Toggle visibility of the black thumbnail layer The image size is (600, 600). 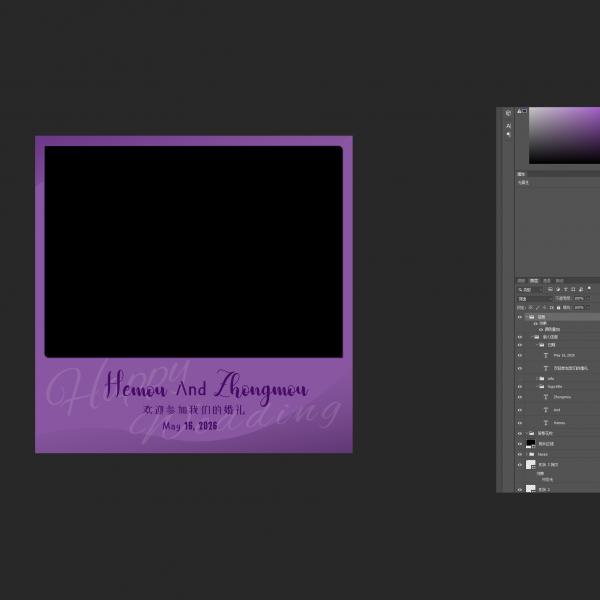point(520,443)
